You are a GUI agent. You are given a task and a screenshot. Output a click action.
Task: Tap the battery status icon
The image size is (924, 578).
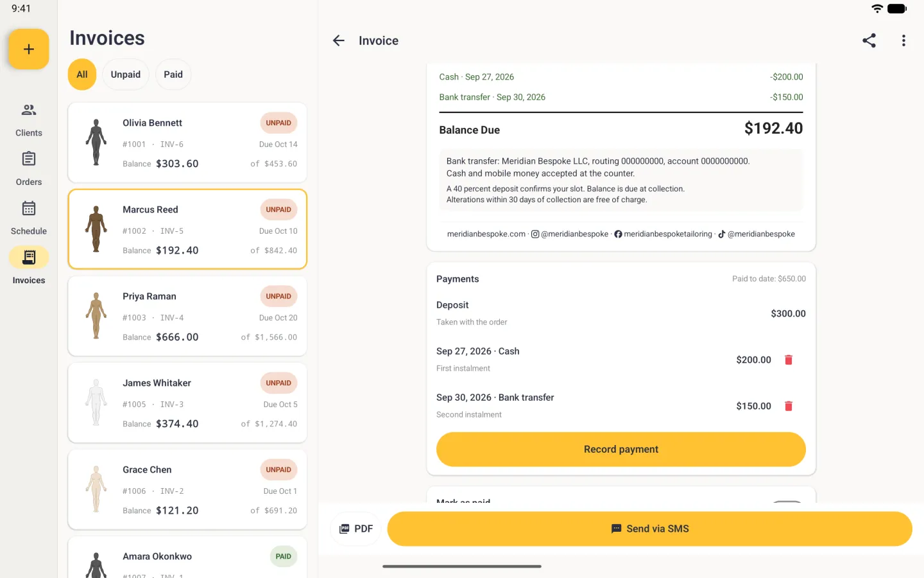(897, 8)
